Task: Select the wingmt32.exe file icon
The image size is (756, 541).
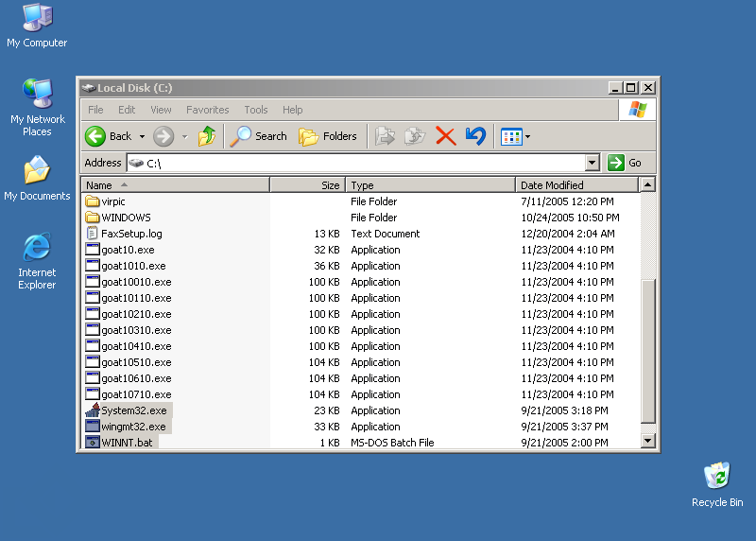Action: coord(93,427)
